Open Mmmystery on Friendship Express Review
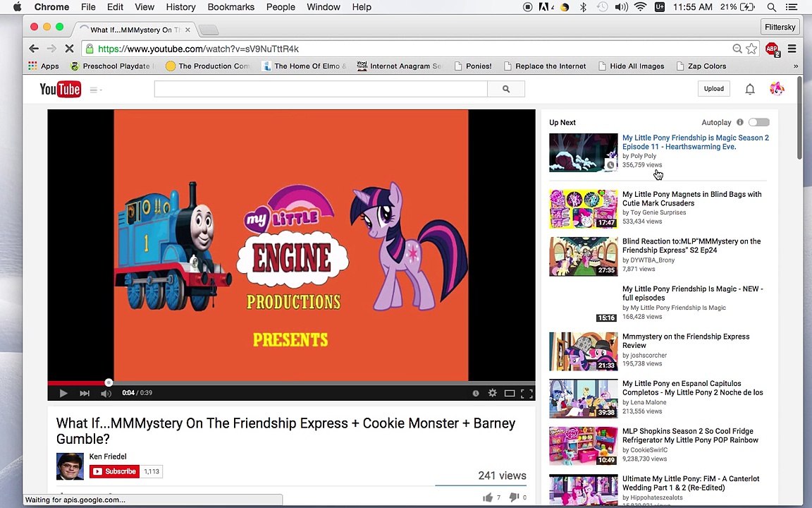 click(x=686, y=341)
